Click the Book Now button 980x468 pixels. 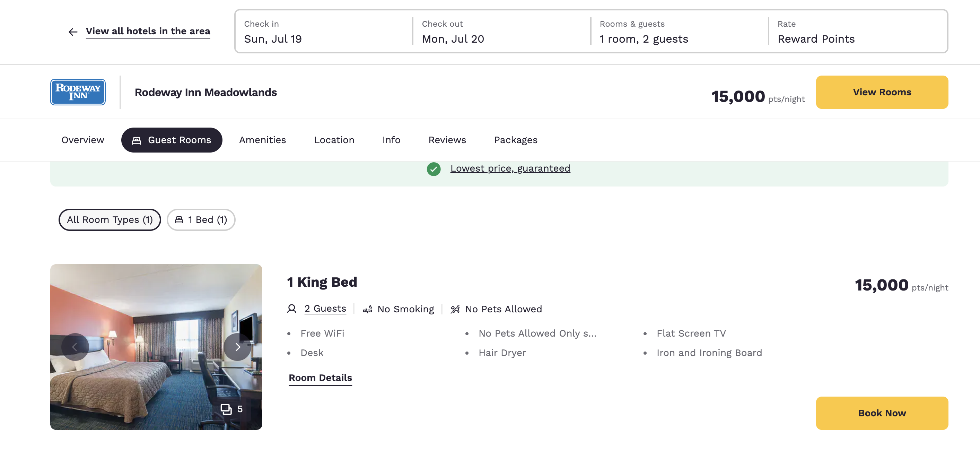(882, 413)
